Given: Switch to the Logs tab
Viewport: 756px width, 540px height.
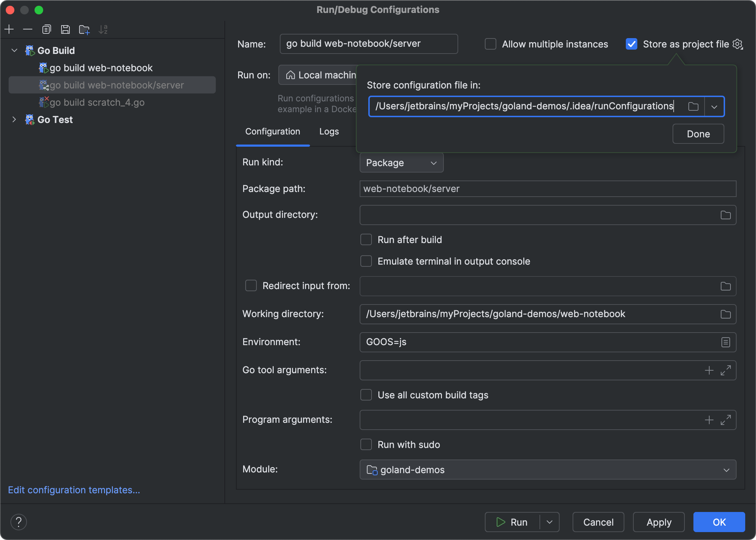Looking at the screenshot, I should pyautogui.click(x=328, y=132).
